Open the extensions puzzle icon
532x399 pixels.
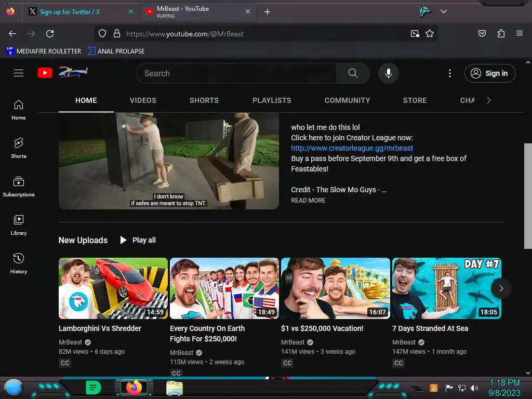coord(501,34)
